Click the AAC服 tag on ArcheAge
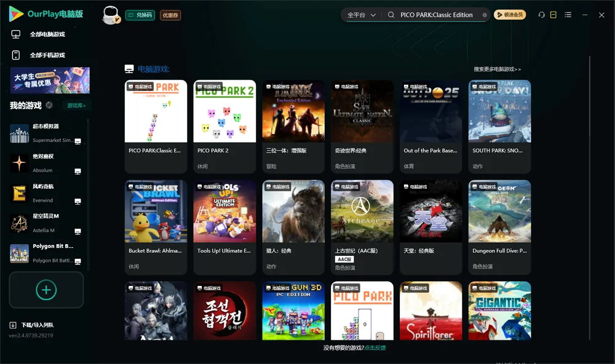 pyautogui.click(x=344, y=259)
